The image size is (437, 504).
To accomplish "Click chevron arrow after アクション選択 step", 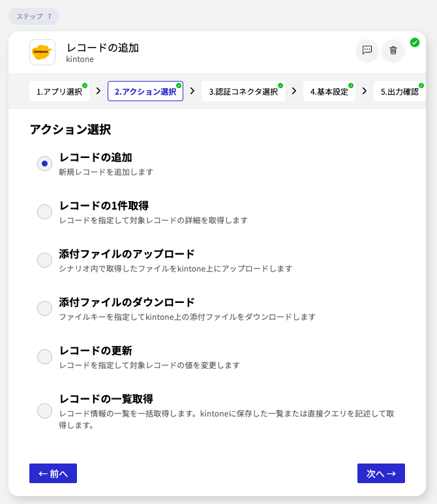I will (x=192, y=91).
